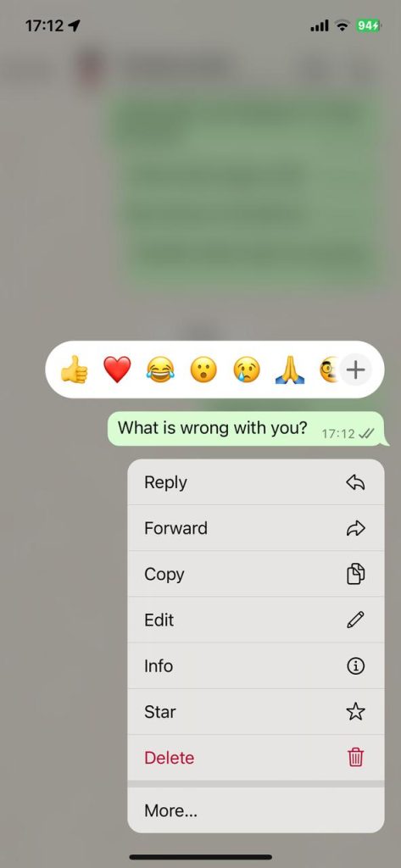401x868 pixels.
Task: React with the laughing tears emoji
Action: click(160, 370)
